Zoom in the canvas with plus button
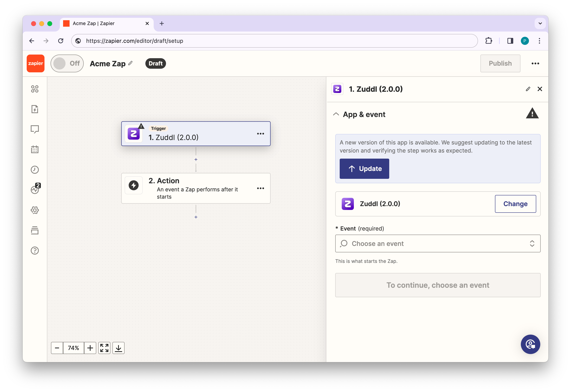Screen dimensions: 571x392 (x=90, y=348)
